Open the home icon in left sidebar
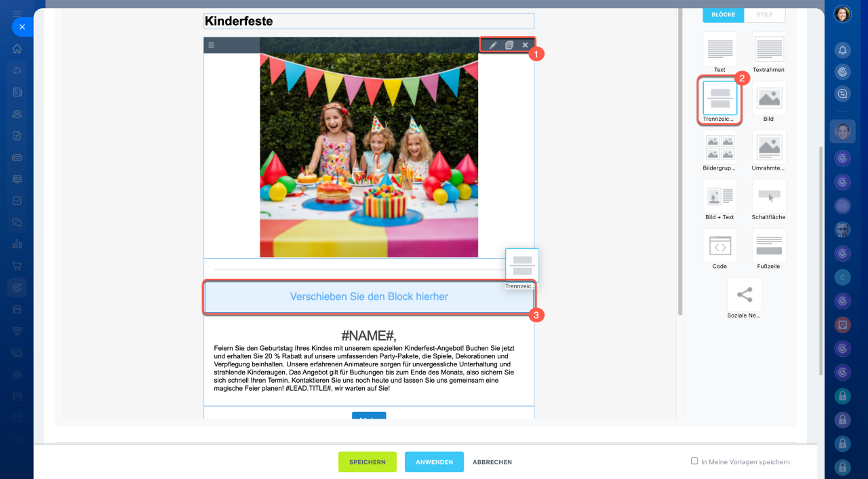This screenshot has width=868, height=479. click(17, 49)
